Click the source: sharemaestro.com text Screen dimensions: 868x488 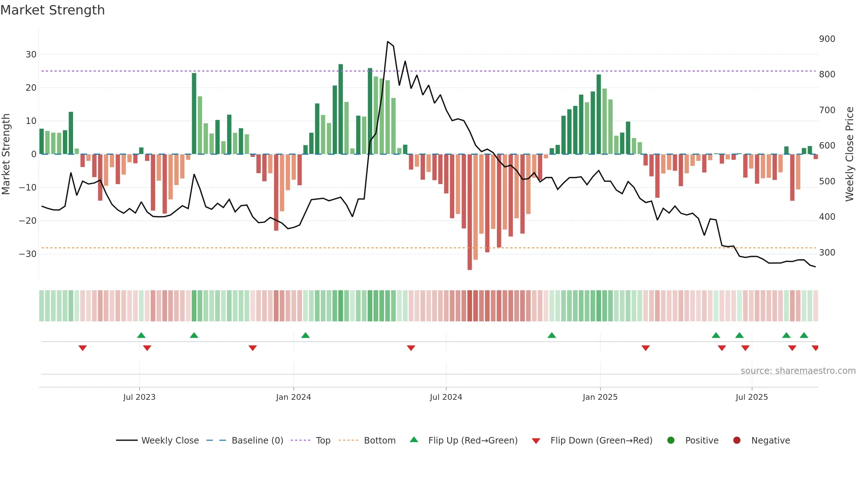[798, 371]
